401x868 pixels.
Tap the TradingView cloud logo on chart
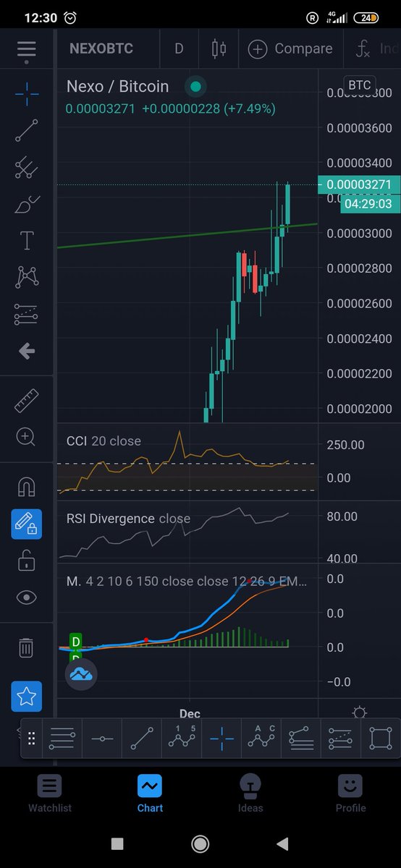point(81,674)
